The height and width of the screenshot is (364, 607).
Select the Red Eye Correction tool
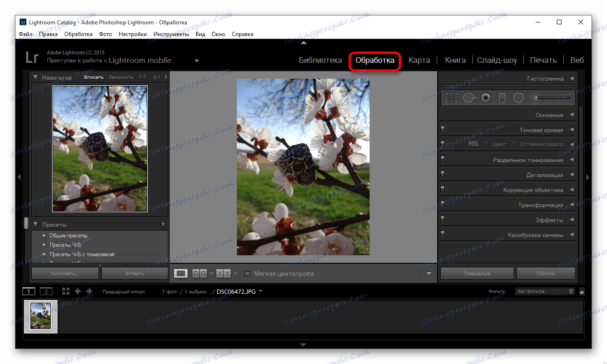click(x=486, y=97)
